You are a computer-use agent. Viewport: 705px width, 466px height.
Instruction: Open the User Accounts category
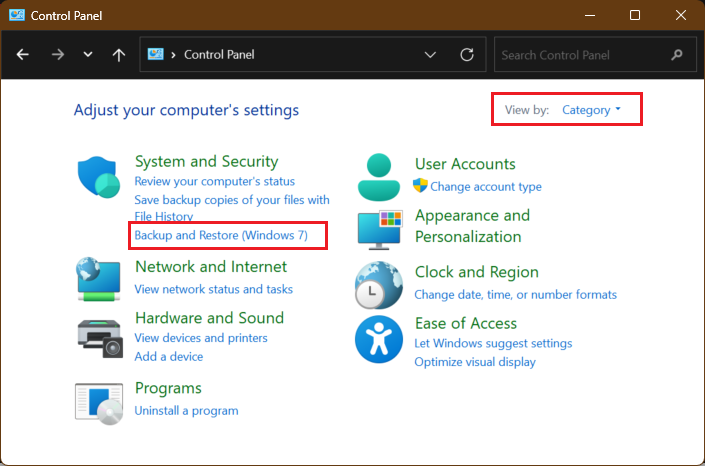point(465,164)
